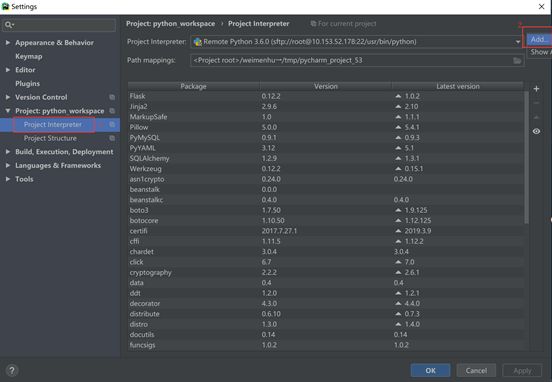This screenshot has width=552, height=382.
Task: Select the beanstalk package row
Action: click(x=326, y=189)
